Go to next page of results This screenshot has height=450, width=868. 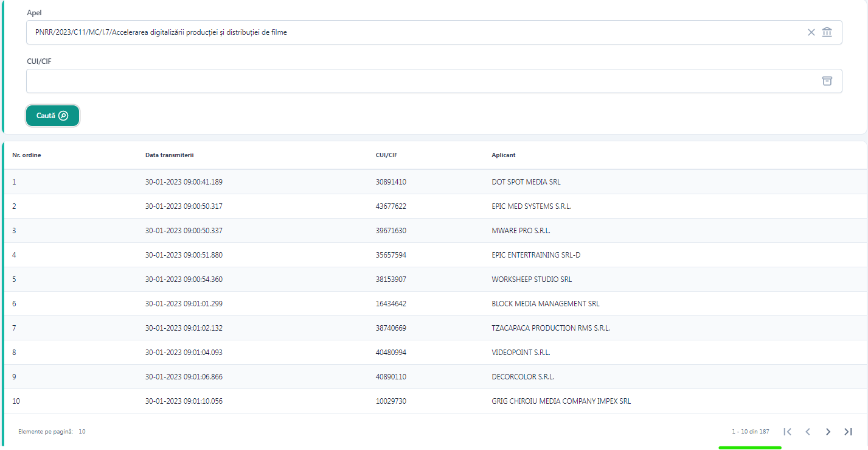point(828,432)
